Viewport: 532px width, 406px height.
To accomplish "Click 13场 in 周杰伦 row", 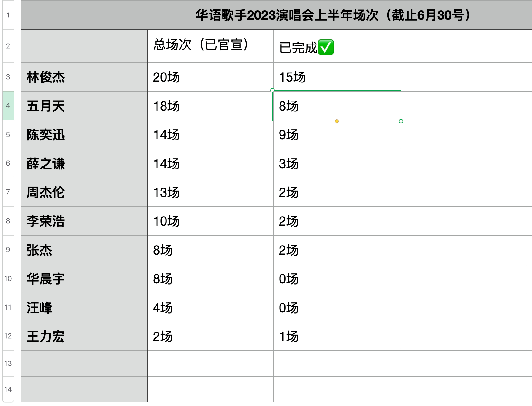I will coord(210,192).
